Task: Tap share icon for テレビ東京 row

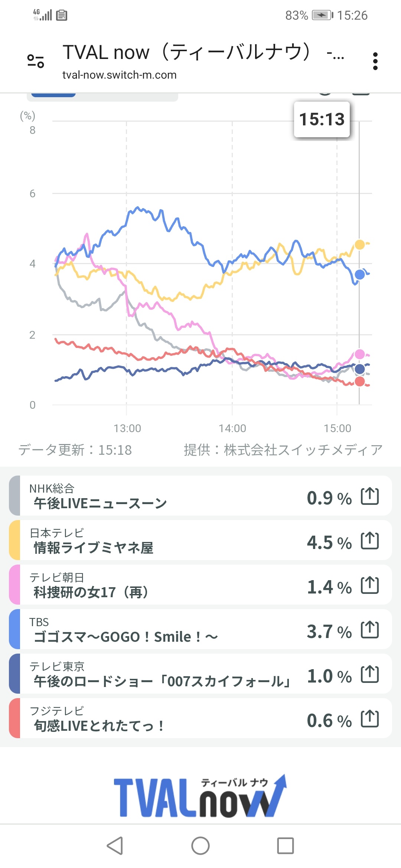Action: click(370, 674)
